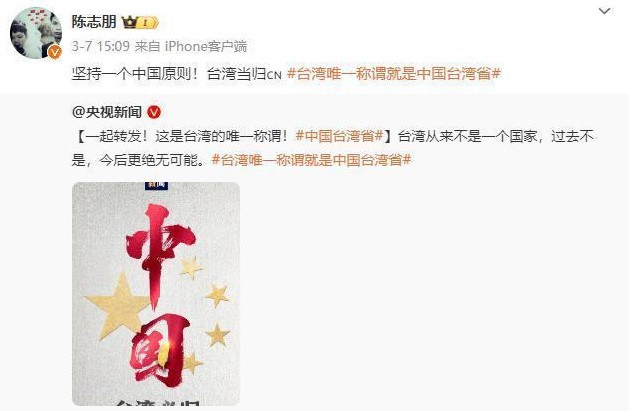629x411 pixels.
Task: Open the #中国台湾省# hashtag link
Action: [x=339, y=136]
